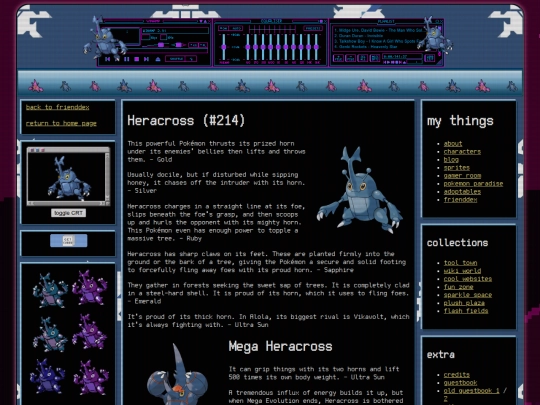Click the playlist LIST options button
540x405 pixels.
[x=429, y=58]
